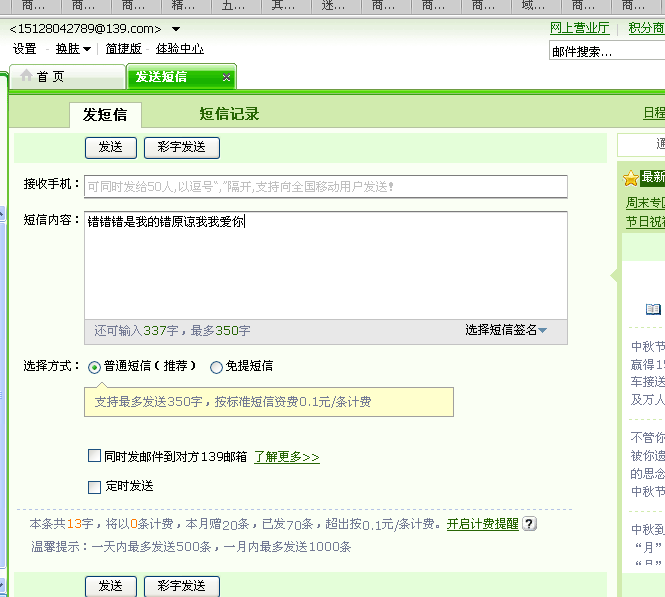Open the 网上营业厅 link

click(x=580, y=28)
